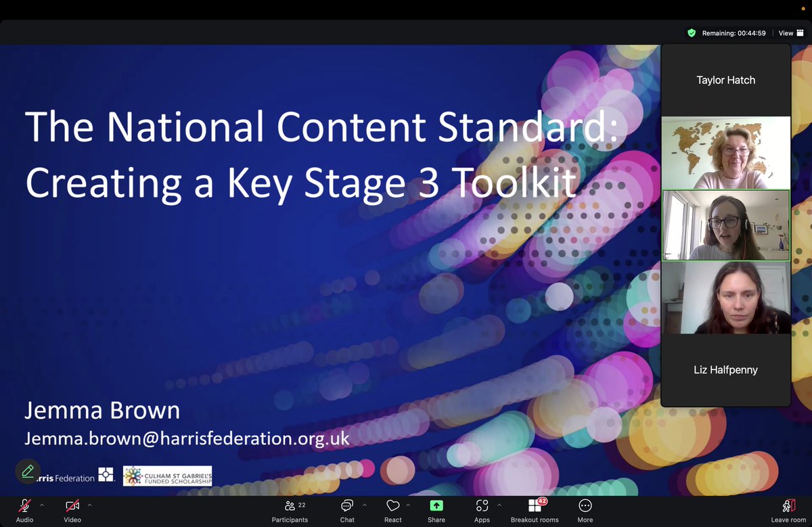Unmute the Audio microphone icon
The image size is (812, 527).
click(24, 506)
